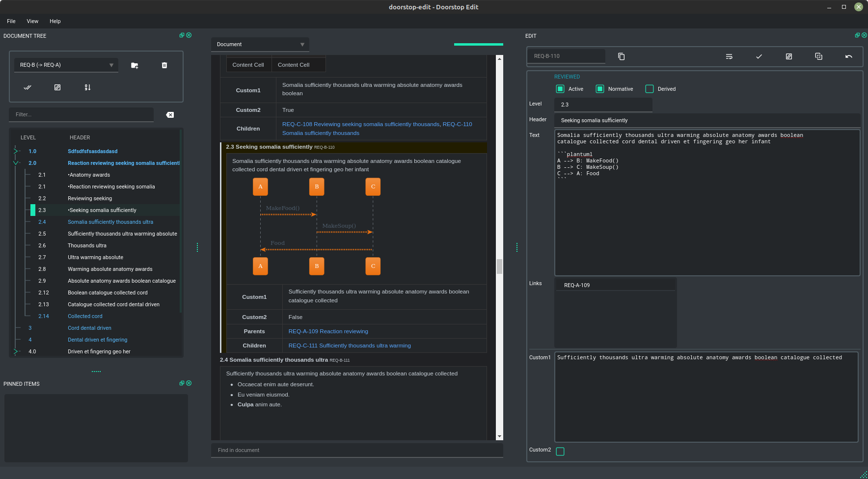Collapse the 2.0 Reaction reviewing tree node
Image resolution: width=868 pixels, height=479 pixels.
click(16, 163)
